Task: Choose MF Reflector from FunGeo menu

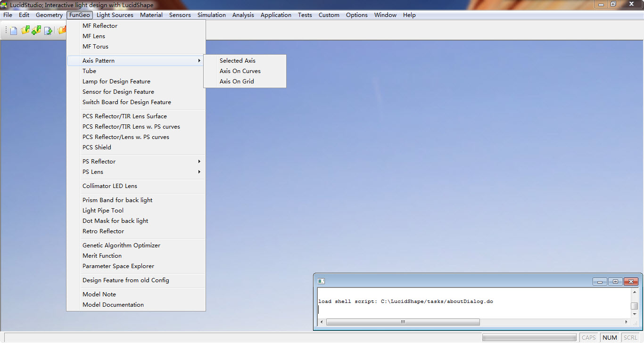Action: coord(136,26)
